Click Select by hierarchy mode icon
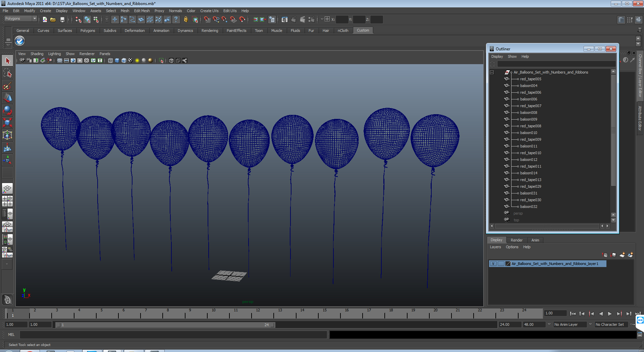 78,19
